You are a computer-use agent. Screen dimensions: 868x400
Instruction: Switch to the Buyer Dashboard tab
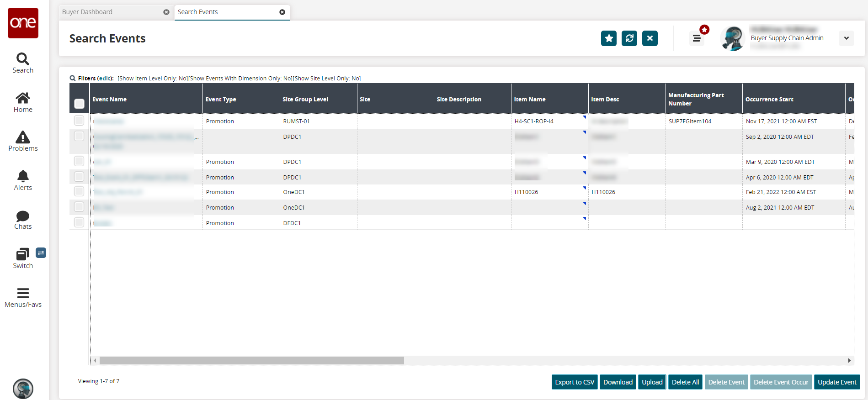pyautogui.click(x=87, y=12)
